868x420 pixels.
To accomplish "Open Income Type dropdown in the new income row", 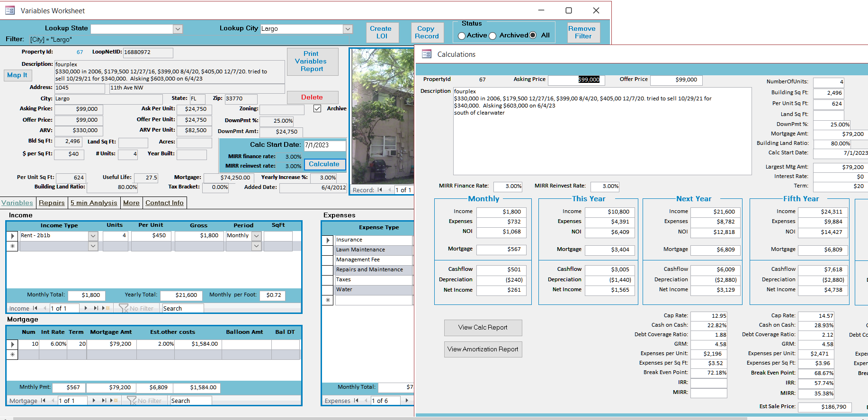I will coord(93,246).
